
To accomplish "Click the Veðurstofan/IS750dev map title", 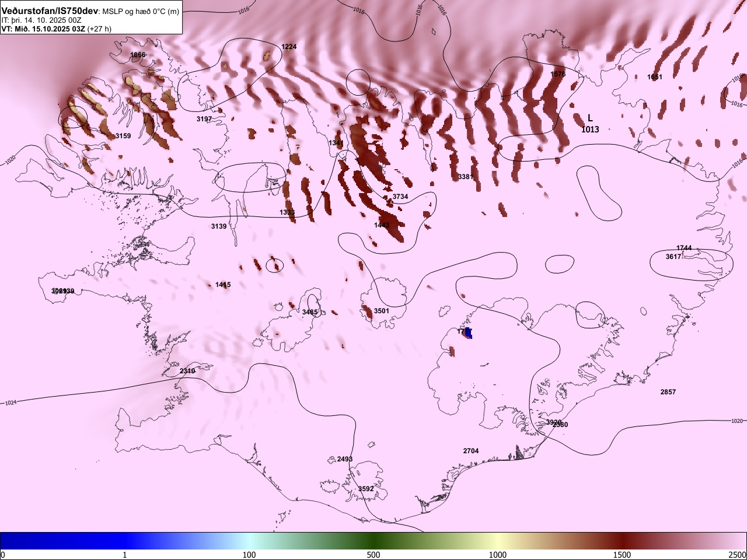I will [x=50, y=11].
